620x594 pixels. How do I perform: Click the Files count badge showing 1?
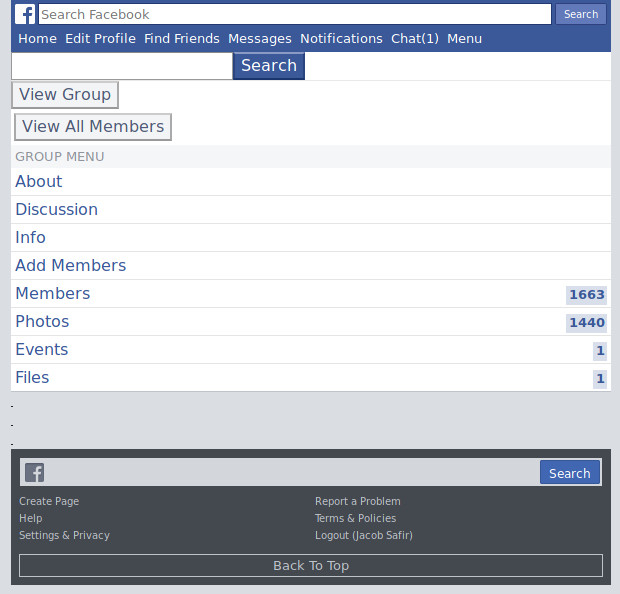600,379
